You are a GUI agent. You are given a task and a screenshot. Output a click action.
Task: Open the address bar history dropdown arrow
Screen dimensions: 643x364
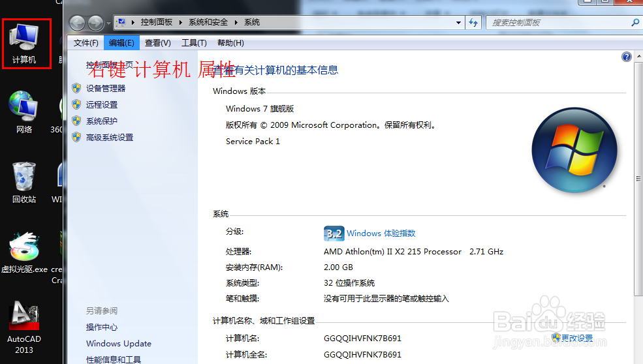(458, 23)
